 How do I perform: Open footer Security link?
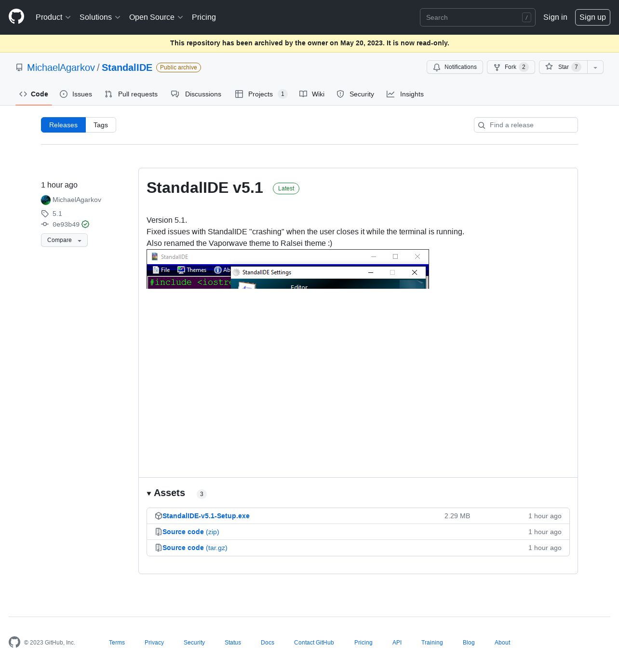click(x=194, y=643)
